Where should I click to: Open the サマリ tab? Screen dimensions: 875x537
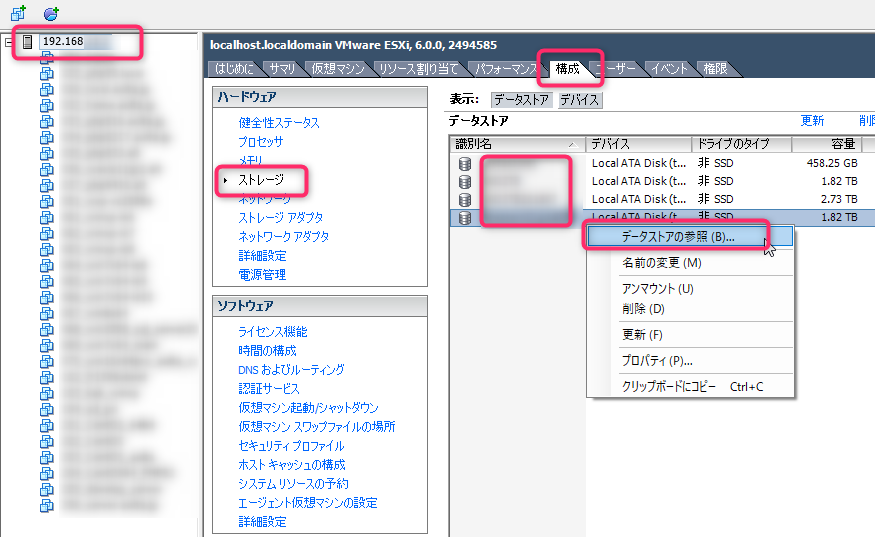[282, 69]
